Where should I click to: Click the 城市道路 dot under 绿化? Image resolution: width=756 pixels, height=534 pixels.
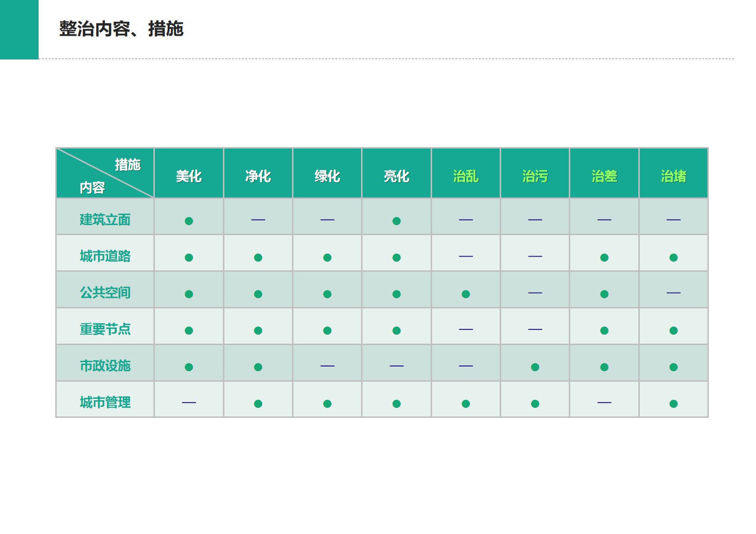327,257
